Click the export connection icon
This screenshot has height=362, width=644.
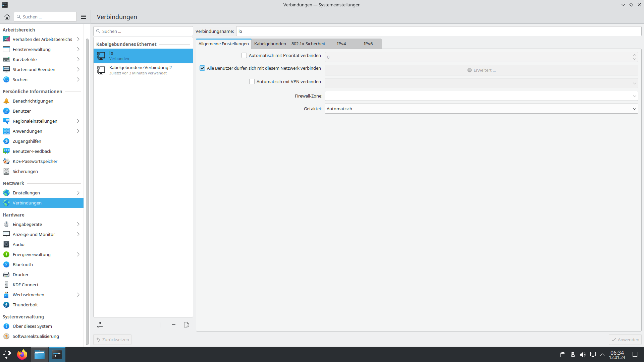coord(186,325)
